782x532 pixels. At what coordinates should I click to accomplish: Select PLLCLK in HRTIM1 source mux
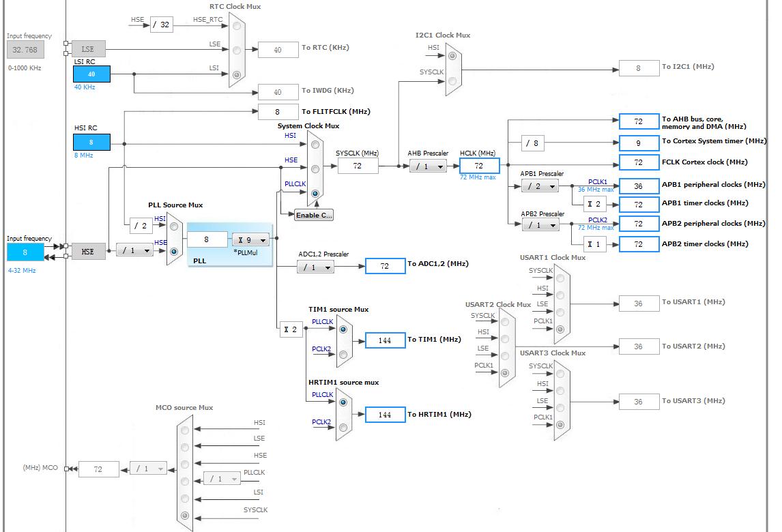[x=343, y=402]
